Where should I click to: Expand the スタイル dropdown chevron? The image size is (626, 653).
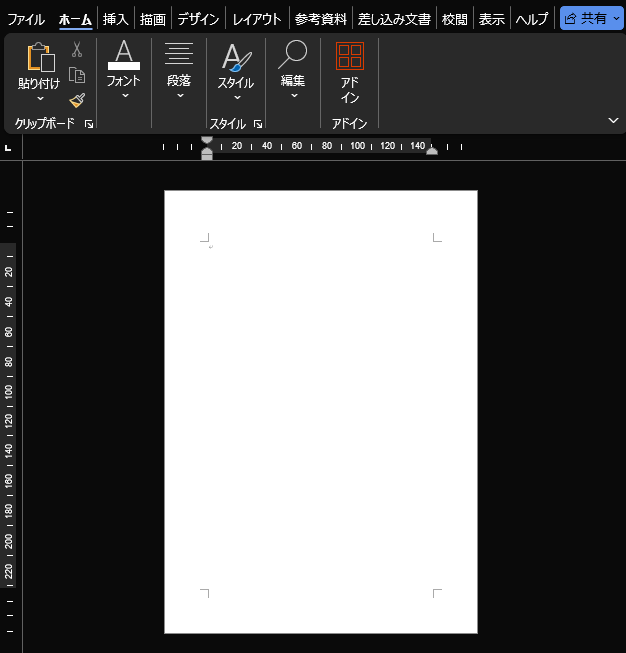point(237,97)
